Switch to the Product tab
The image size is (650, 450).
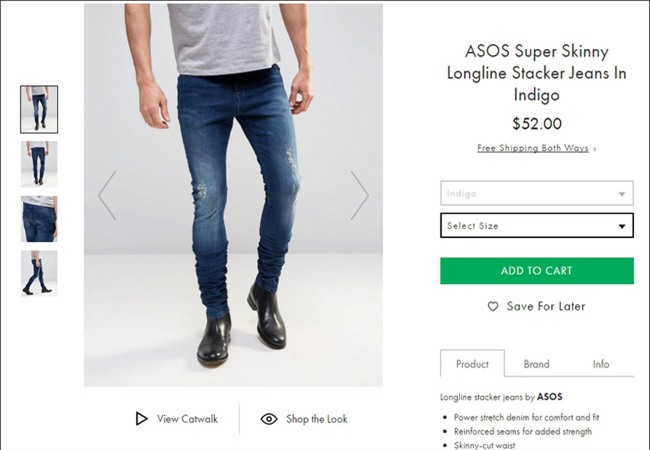click(x=472, y=364)
